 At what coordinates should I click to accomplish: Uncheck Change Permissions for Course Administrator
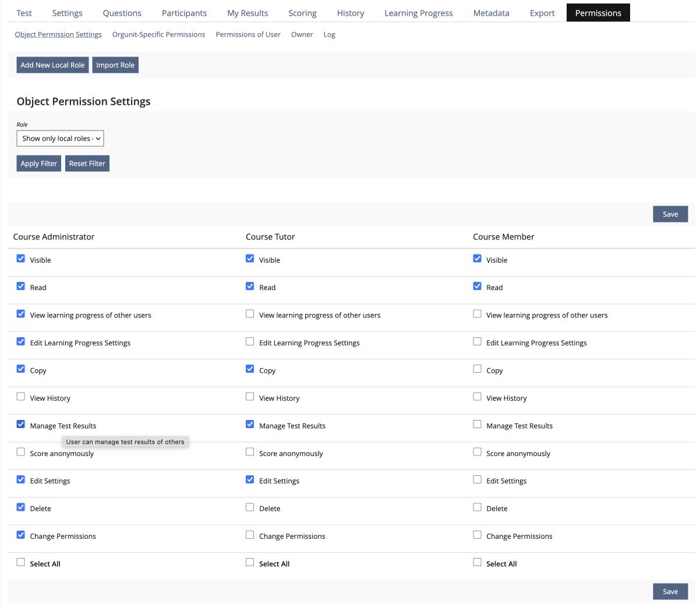click(20, 535)
